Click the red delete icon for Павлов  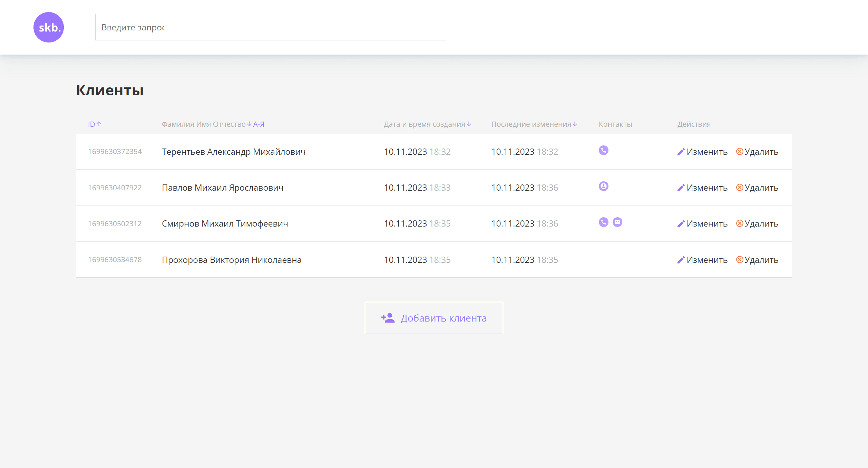point(739,188)
